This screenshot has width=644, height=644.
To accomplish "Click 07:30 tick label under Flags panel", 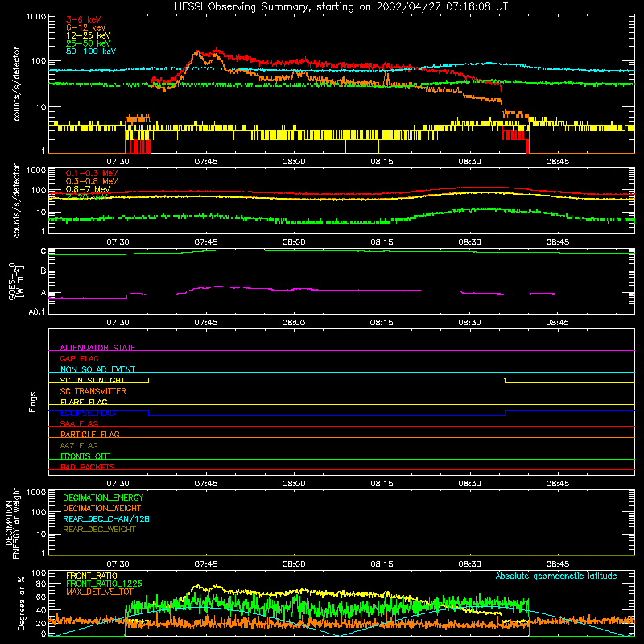I will [x=118, y=484].
